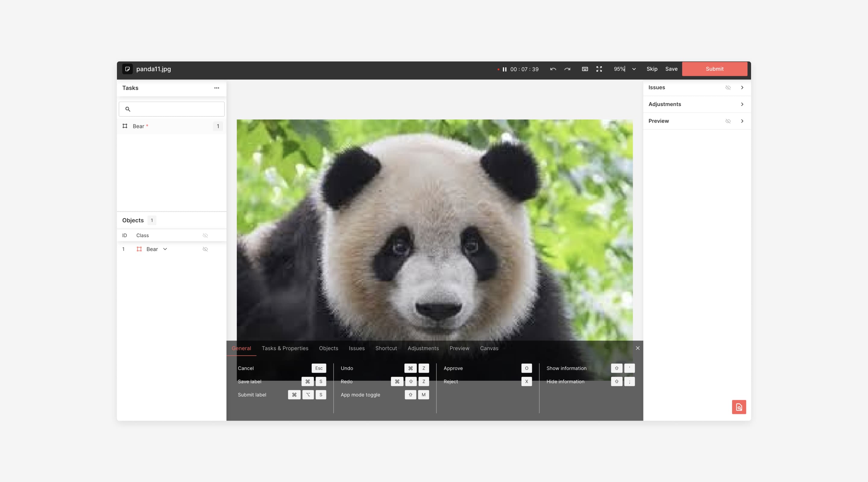
Task: Click the Undo shortcut label
Action: coord(347,368)
